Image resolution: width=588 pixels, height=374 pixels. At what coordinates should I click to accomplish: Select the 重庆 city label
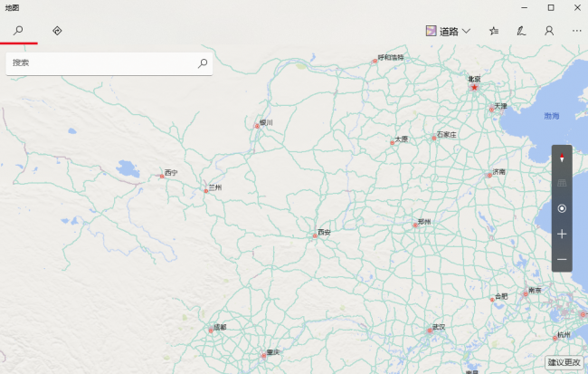pos(273,352)
